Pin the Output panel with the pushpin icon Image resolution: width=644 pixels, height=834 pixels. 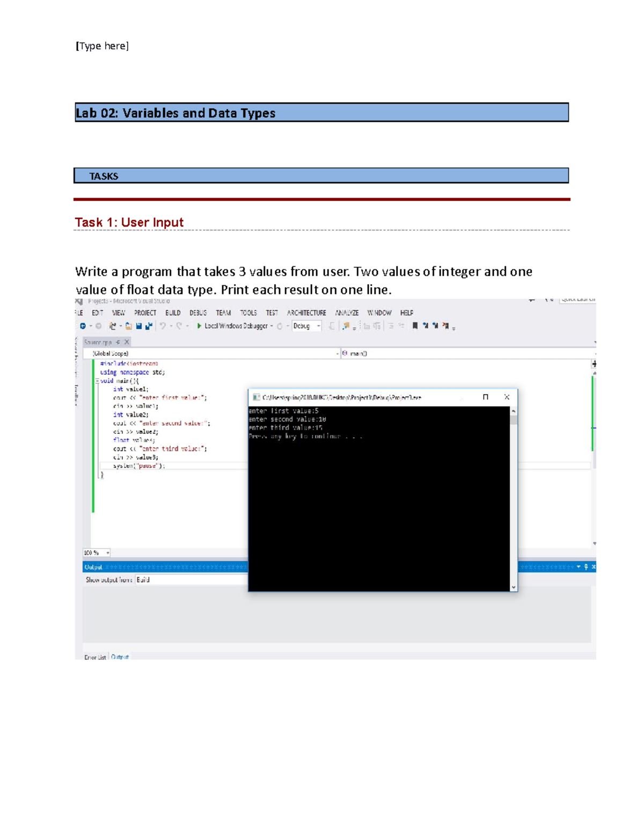point(587,565)
